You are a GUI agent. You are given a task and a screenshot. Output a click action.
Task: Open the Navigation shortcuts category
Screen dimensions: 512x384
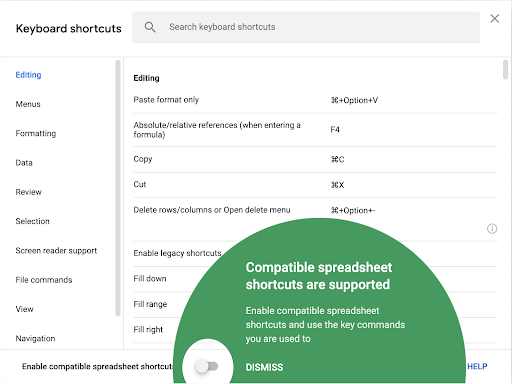(35, 339)
